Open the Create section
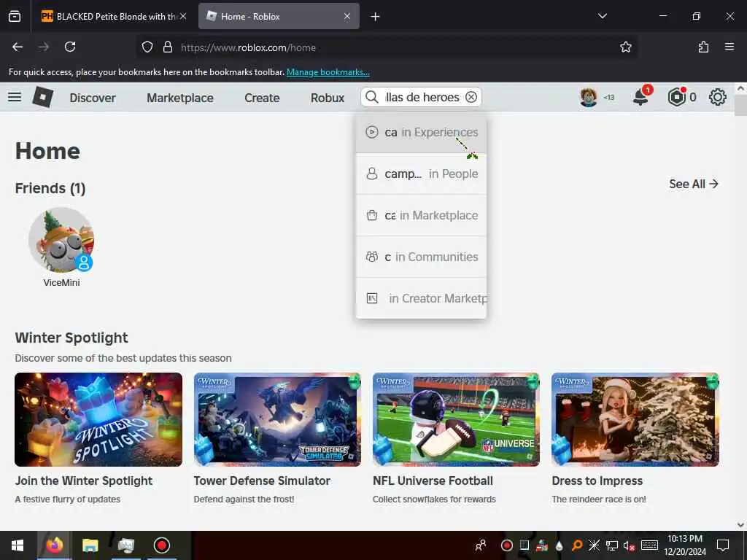 click(x=262, y=98)
